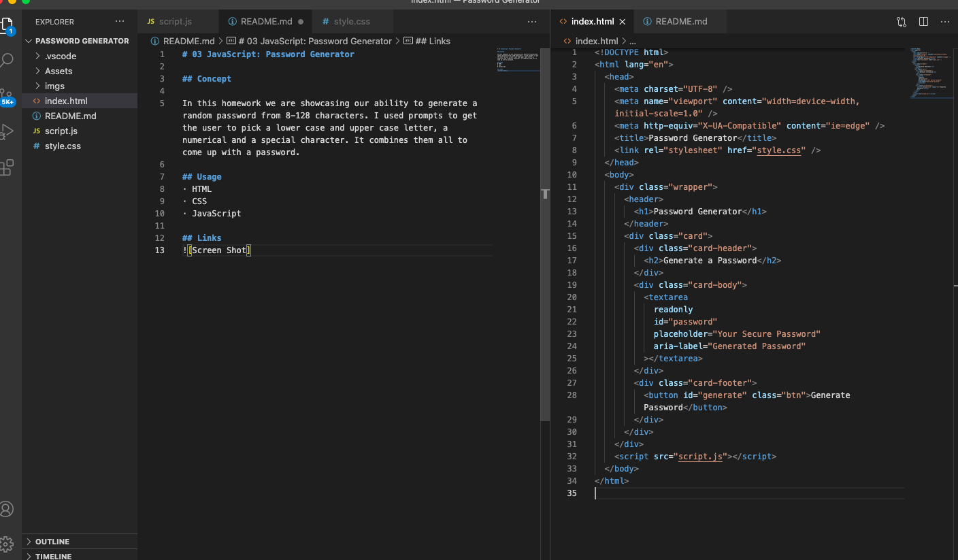Click '<title>Password Generator</title>' line
The height and width of the screenshot is (560, 958).
695,138
